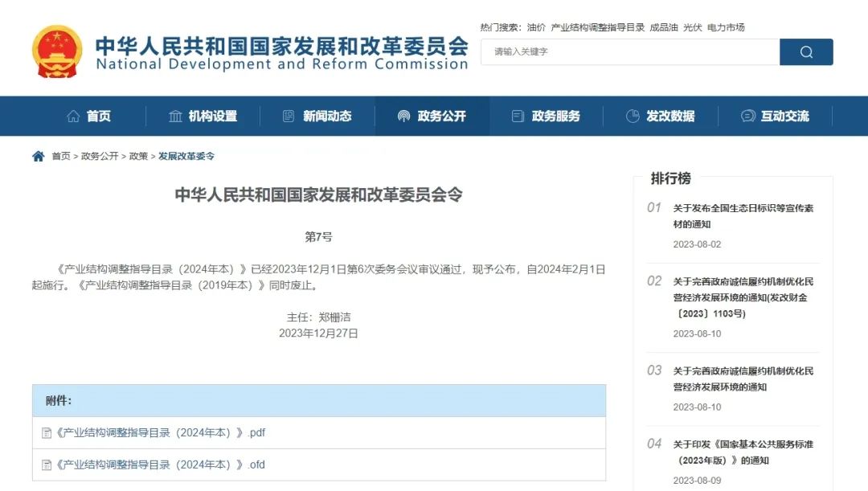The height and width of the screenshot is (491, 868).
Task: Go to 政务公开 in the breadcrumb
Action: point(100,156)
